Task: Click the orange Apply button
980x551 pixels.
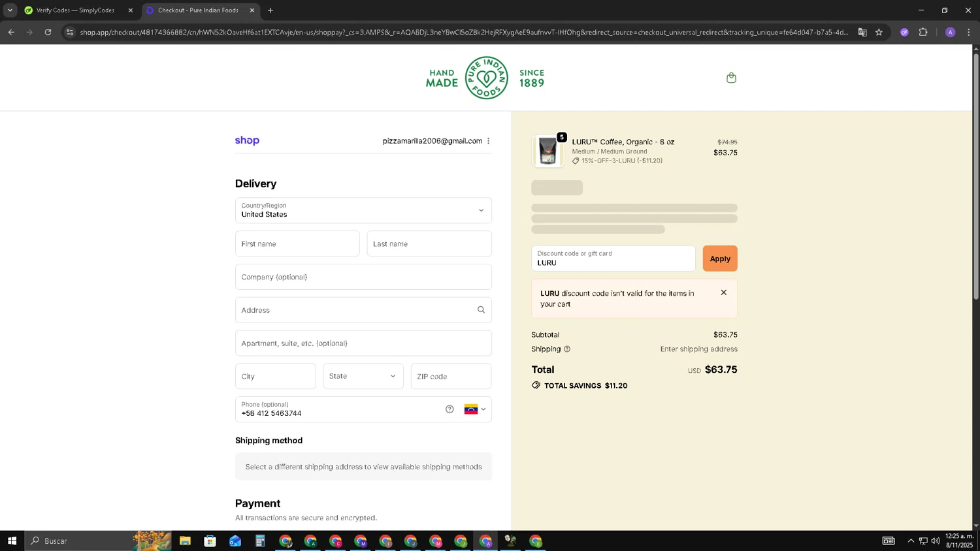Action: tap(720, 259)
